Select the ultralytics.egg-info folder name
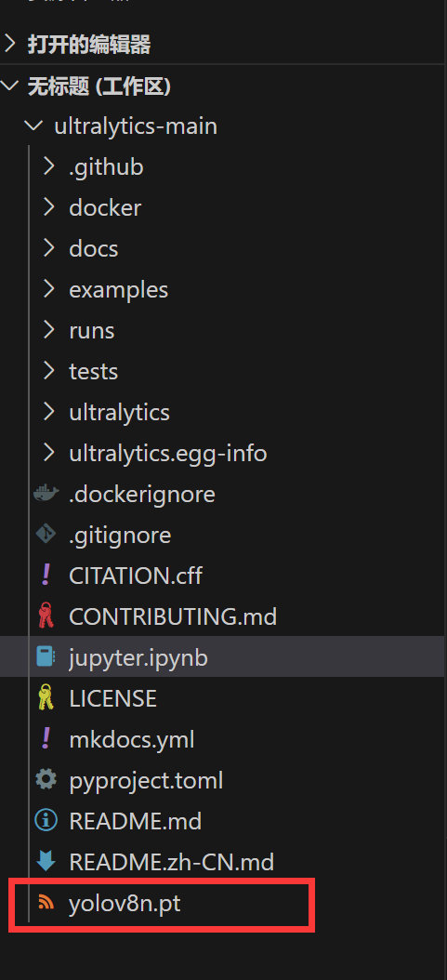Viewport: 447px width, 980px height. click(x=168, y=453)
